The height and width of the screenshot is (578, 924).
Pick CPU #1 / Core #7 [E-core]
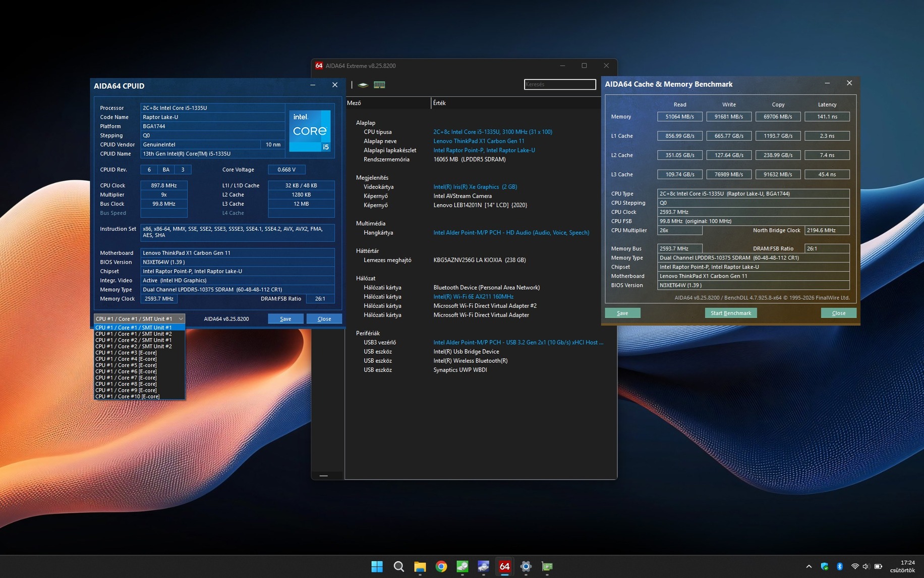139,378
